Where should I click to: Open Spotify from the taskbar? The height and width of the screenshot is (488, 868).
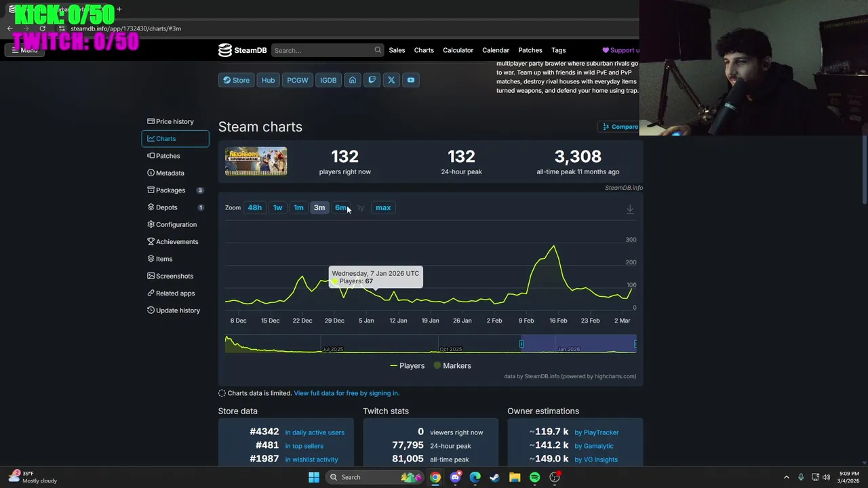pyautogui.click(x=534, y=477)
